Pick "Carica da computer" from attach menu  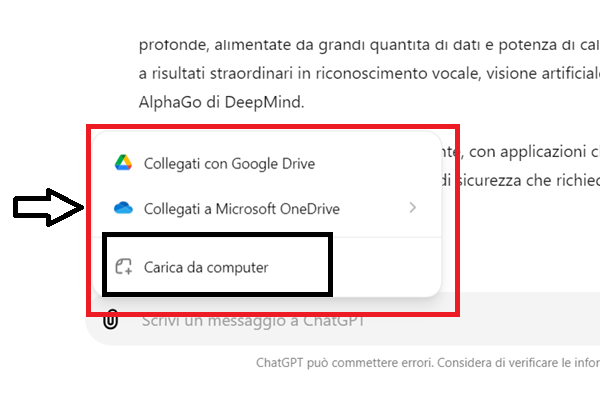pyautogui.click(x=206, y=267)
